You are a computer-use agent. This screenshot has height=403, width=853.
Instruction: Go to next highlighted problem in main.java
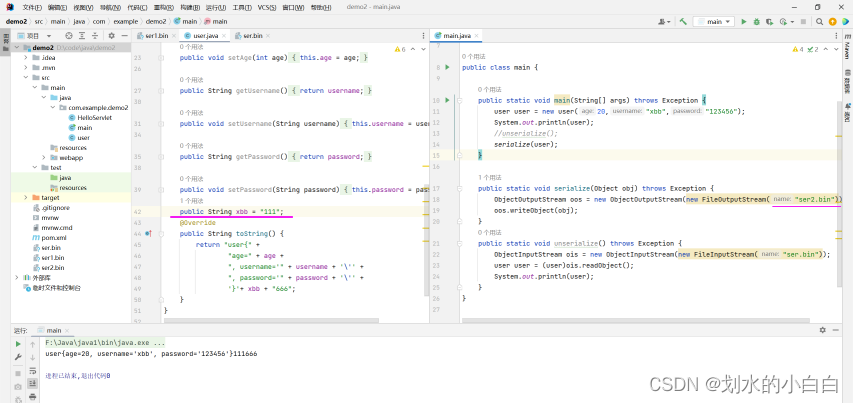tap(838, 49)
